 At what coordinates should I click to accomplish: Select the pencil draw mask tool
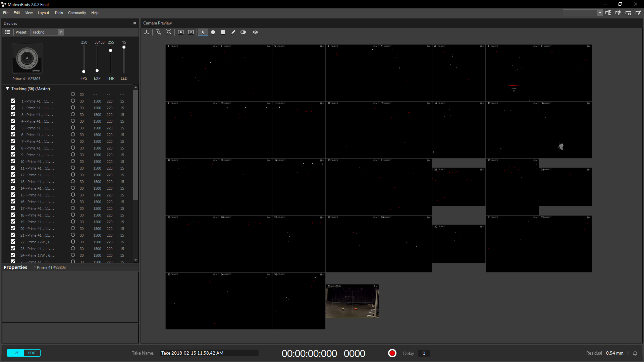[x=233, y=32]
